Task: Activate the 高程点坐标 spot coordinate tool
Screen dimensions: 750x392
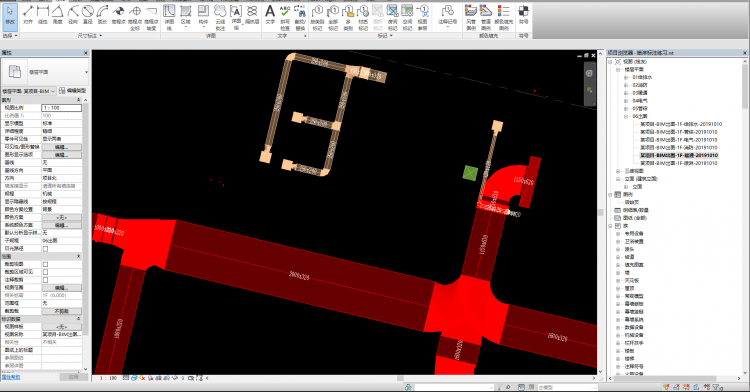Action: (135, 18)
